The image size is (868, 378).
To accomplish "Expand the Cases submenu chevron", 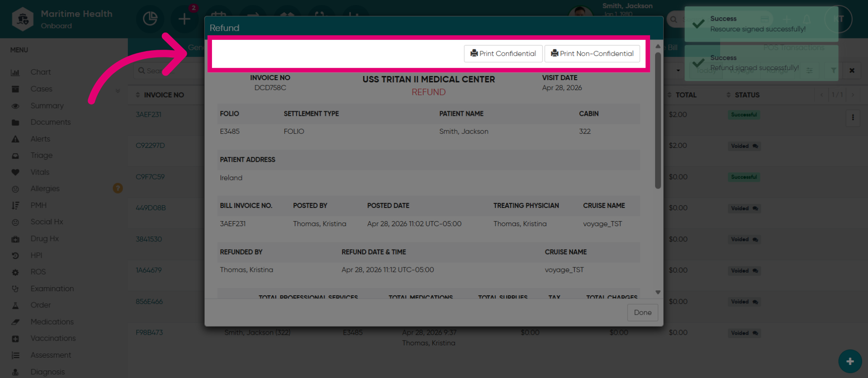I will click(118, 90).
